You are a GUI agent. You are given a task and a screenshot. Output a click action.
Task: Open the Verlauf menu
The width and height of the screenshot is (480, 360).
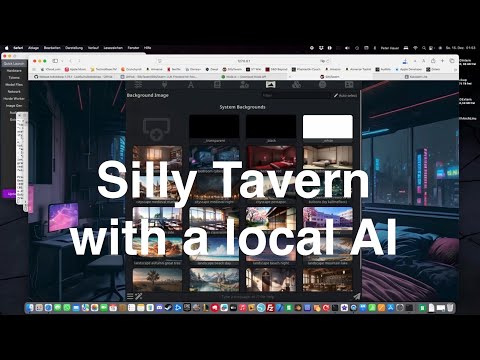pyautogui.click(x=93, y=48)
